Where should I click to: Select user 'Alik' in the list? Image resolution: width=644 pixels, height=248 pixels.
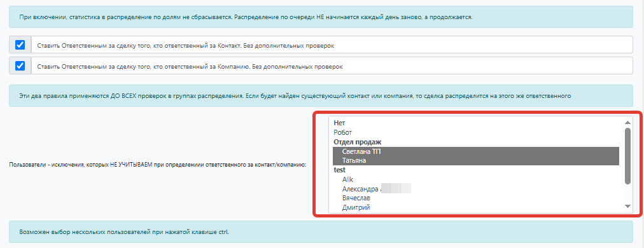(x=476, y=179)
